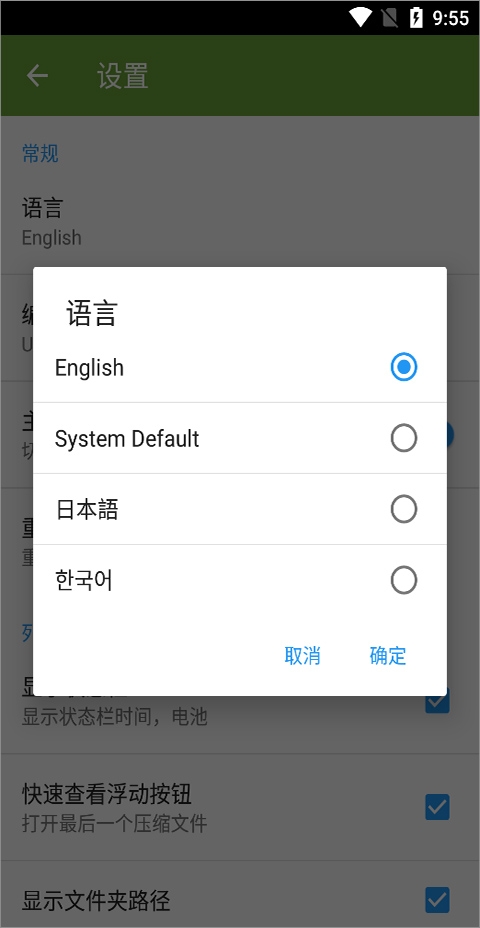Click the 取消 cancel button

coord(302,656)
